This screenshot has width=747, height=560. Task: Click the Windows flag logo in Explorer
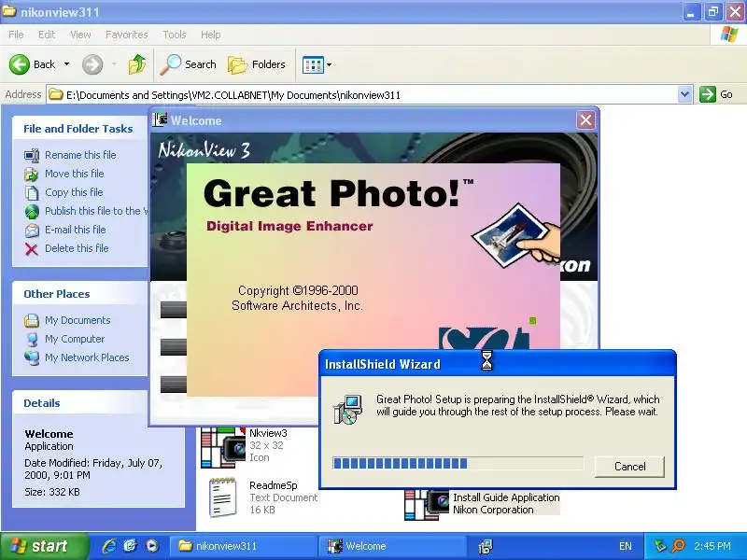729,35
